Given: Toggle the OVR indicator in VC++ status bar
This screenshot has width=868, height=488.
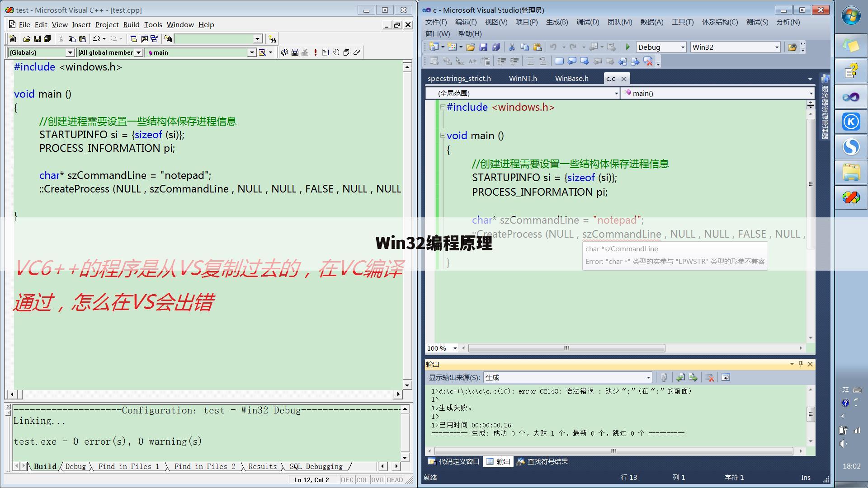Looking at the screenshot, I should point(377,480).
